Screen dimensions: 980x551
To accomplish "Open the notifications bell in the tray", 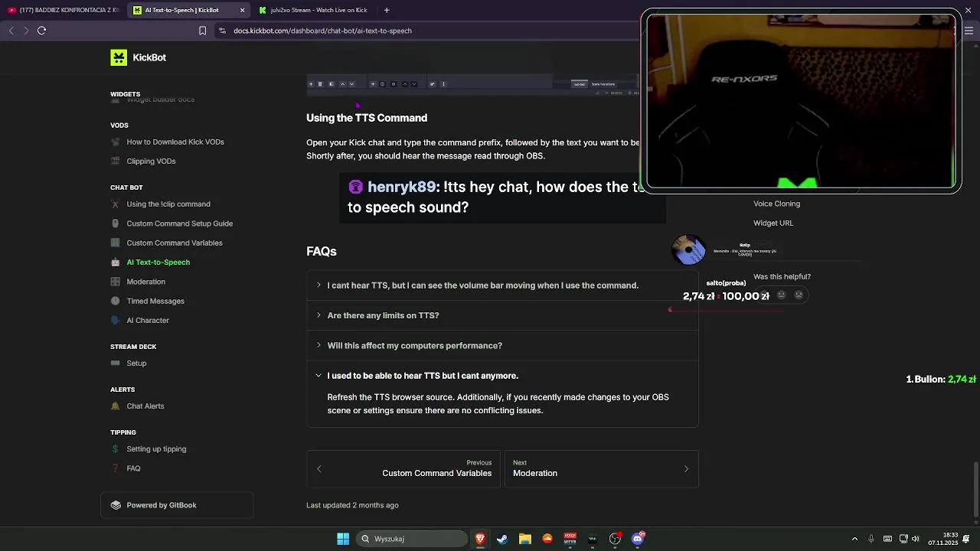I will pos(967,539).
